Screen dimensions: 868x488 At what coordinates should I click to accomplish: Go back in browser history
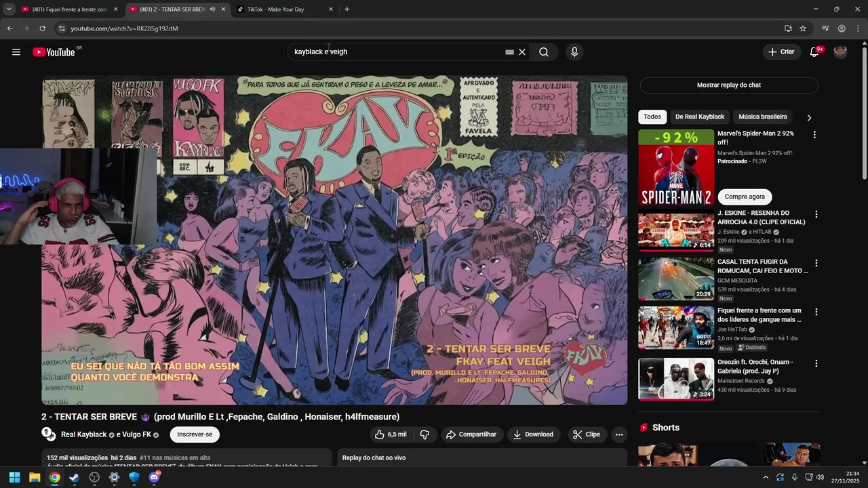pyautogui.click(x=9, y=28)
